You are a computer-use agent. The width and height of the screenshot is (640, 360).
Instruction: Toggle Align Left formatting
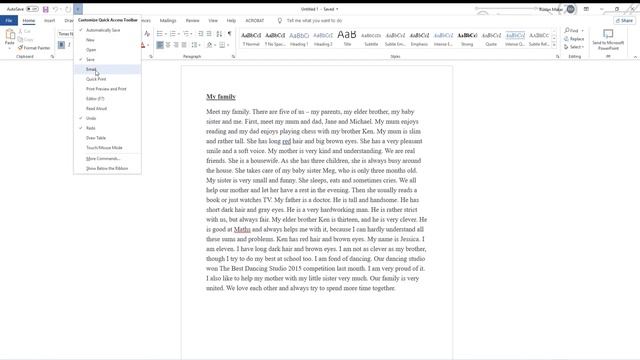[x=160, y=45]
